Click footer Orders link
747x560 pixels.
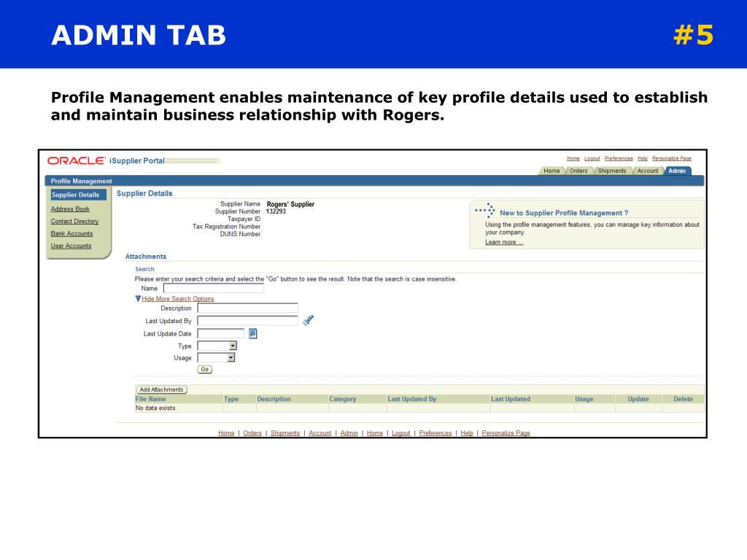tap(252, 433)
